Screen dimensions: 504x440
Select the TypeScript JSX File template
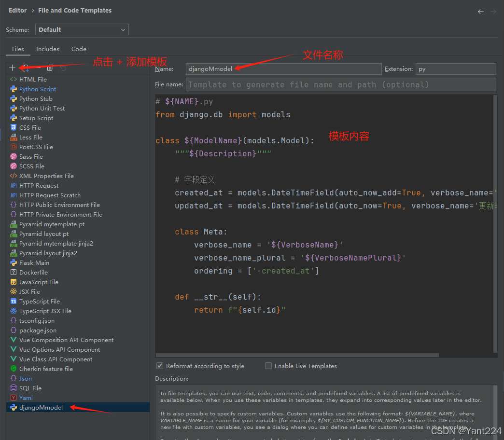78,311
